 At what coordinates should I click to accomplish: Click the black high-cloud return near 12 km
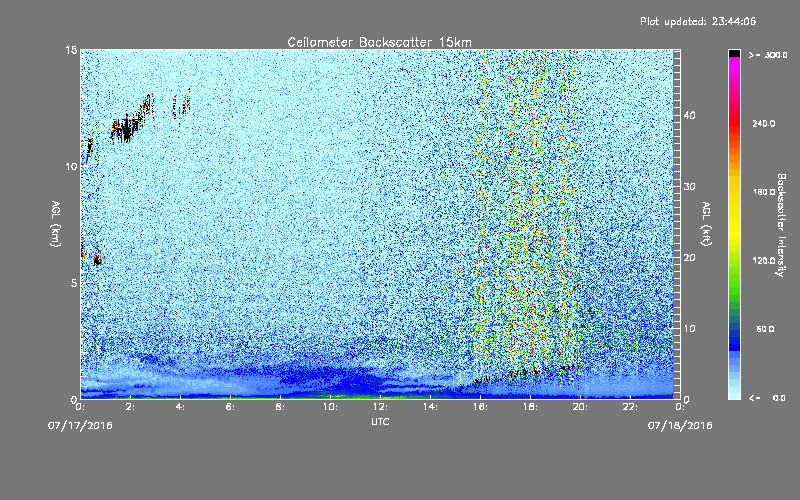pos(125,130)
